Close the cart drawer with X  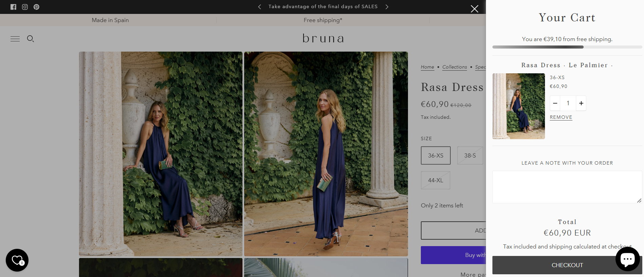[x=474, y=9]
